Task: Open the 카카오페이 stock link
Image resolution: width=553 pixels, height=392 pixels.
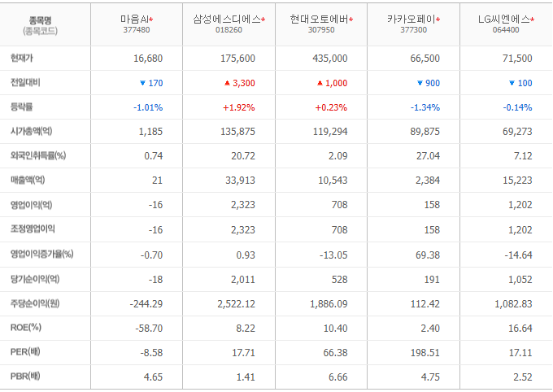Action: coord(411,20)
